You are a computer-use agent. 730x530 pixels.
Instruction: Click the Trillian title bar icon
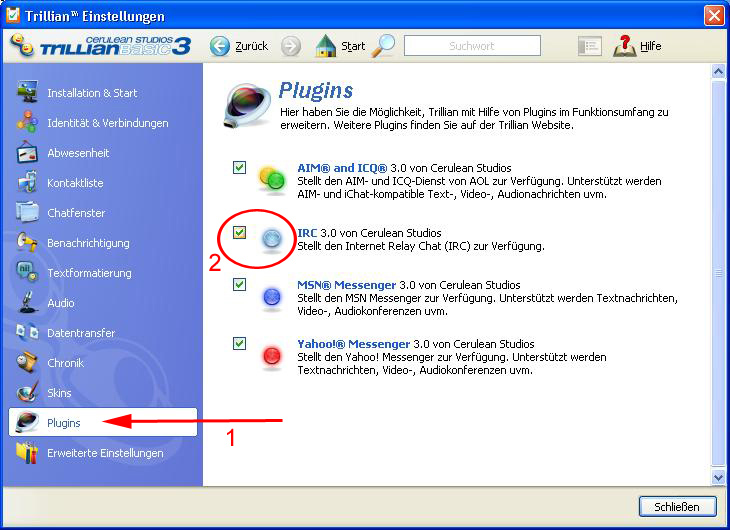pyautogui.click(x=12, y=15)
